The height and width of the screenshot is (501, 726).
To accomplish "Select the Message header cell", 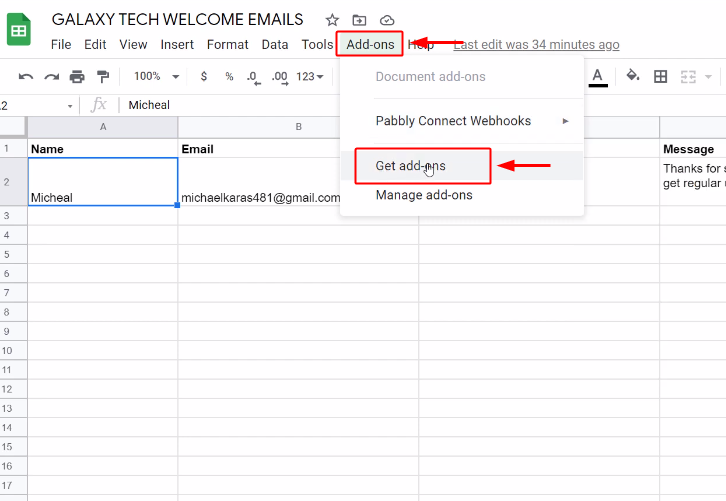I will point(693,149).
